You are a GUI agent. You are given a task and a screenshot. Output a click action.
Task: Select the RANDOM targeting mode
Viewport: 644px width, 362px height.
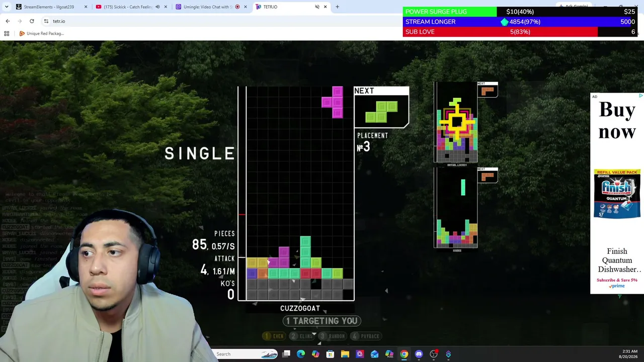[333, 336]
